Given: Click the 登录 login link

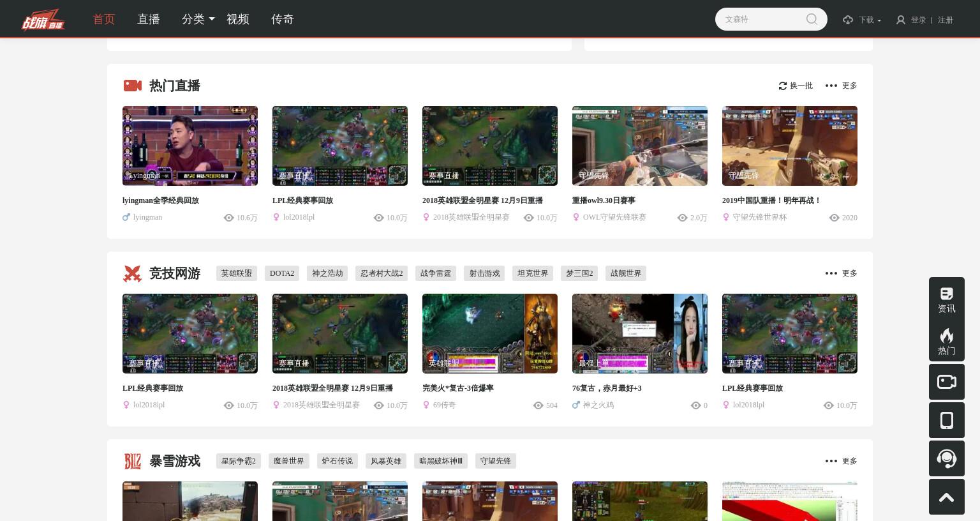Looking at the screenshot, I should pyautogui.click(x=918, y=20).
